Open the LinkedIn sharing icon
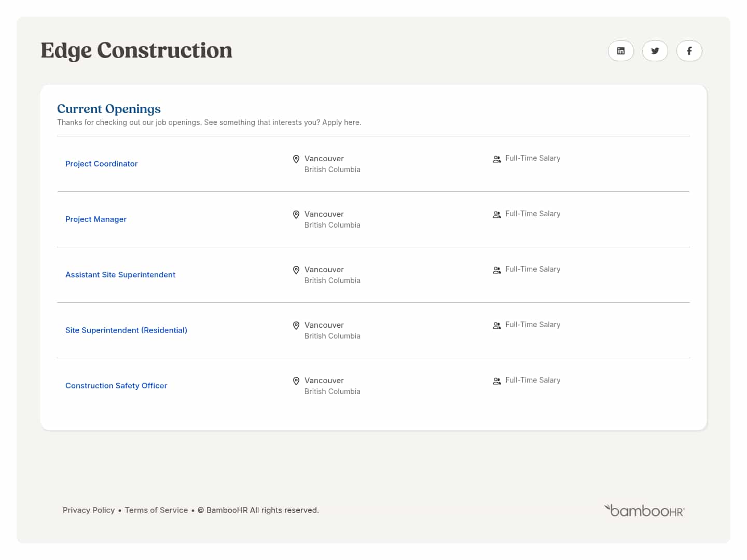This screenshot has width=747, height=560. click(620, 51)
